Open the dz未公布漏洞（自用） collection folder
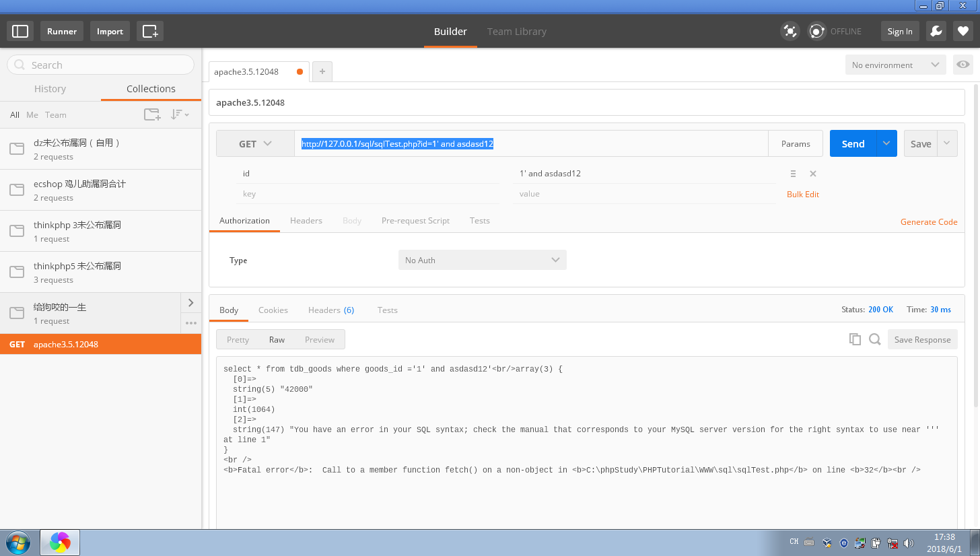Image resolution: width=980 pixels, height=556 pixels. pyautogui.click(x=101, y=149)
